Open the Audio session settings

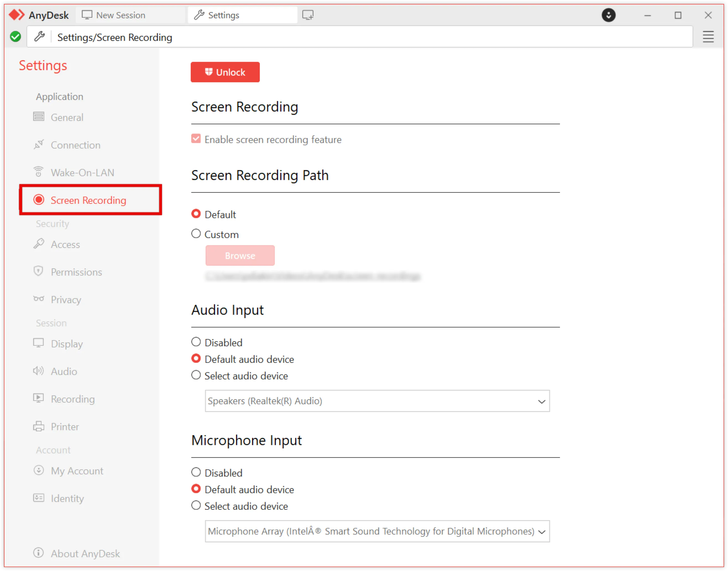[x=64, y=371]
